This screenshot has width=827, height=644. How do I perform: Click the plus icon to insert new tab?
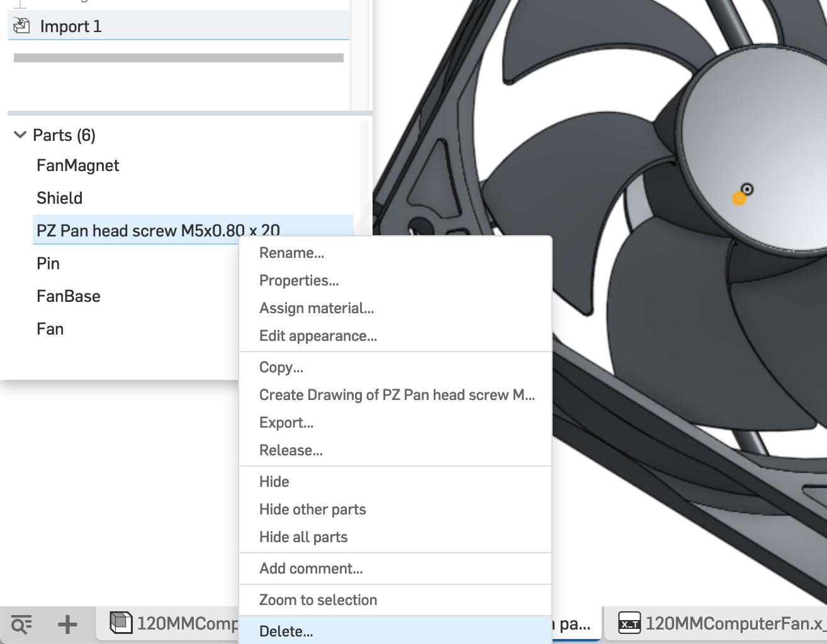67,625
